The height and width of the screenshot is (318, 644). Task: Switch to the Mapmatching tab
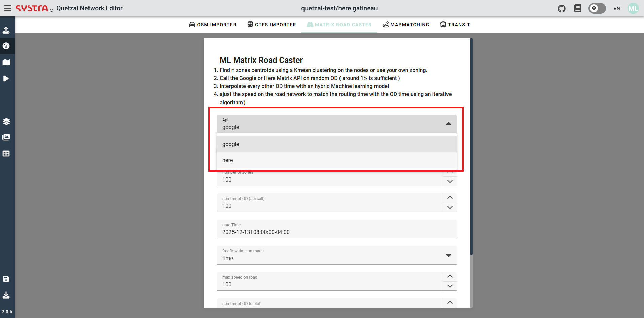pos(406,25)
